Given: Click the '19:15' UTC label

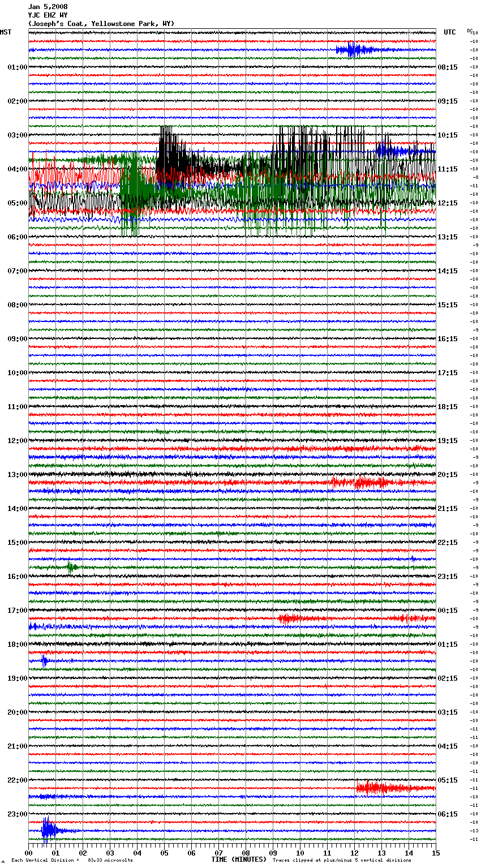Looking at the screenshot, I should [x=448, y=441].
